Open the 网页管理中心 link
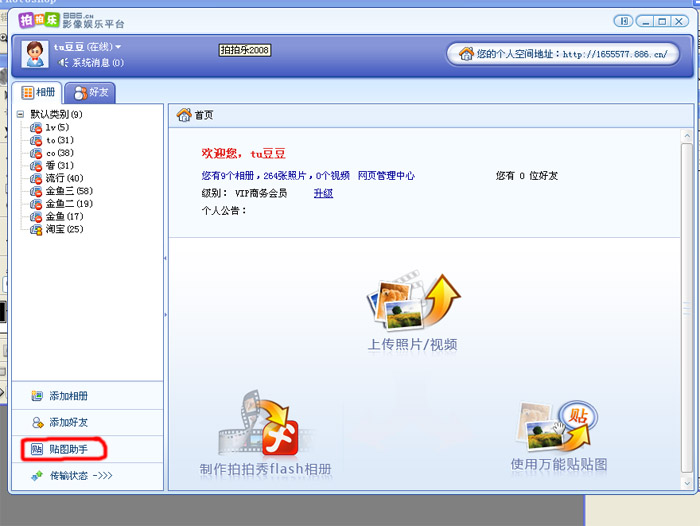Image resolution: width=700 pixels, height=526 pixels. click(x=386, y=175)
